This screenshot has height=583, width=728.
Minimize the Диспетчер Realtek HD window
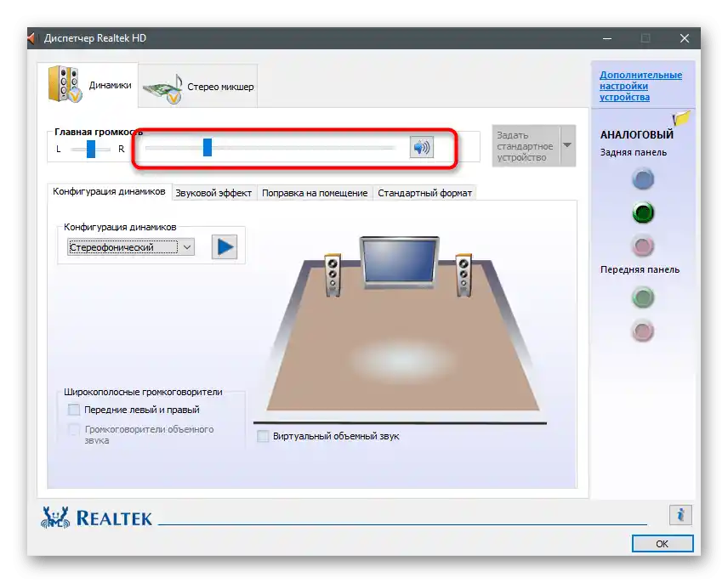coord(607,38)
